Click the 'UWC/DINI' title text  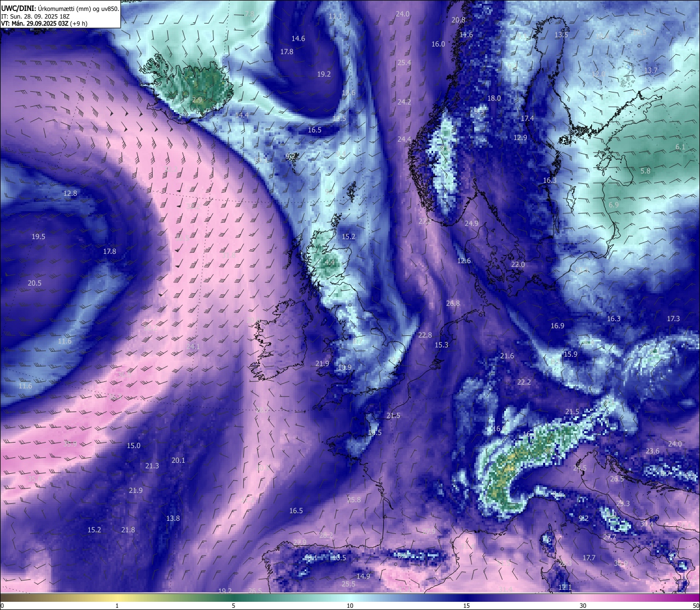point(19,8)
